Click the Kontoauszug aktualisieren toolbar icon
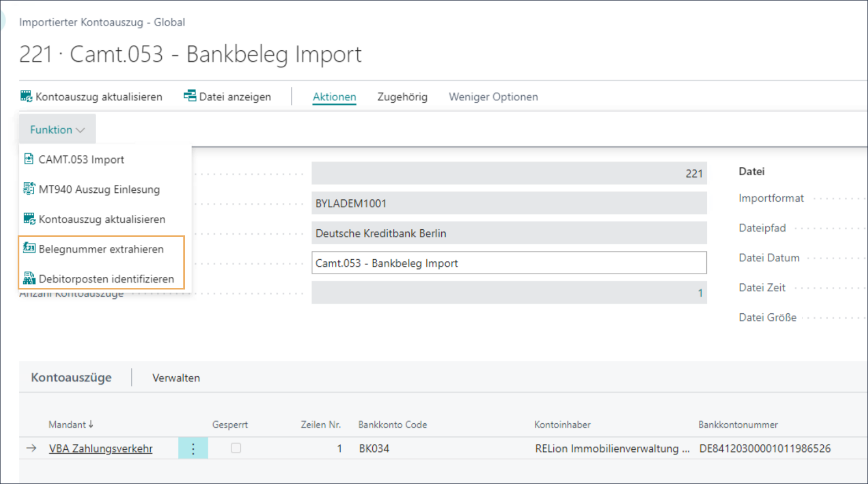This screenshot has width=868, height=484. click(x=27, y=96)
